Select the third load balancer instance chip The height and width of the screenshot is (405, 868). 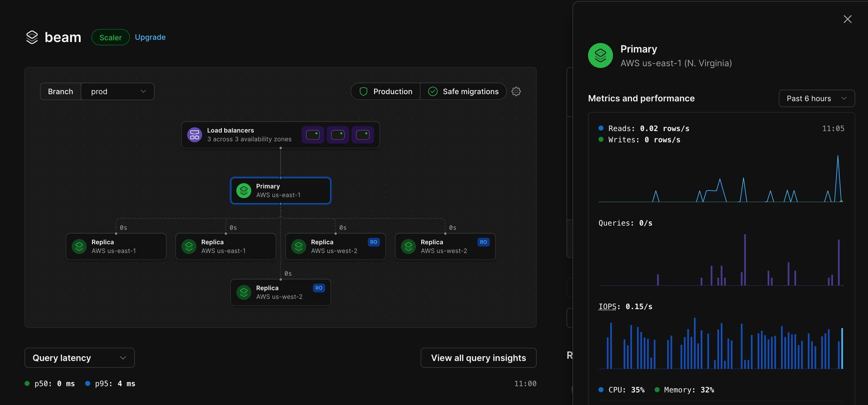pos(363,135)
